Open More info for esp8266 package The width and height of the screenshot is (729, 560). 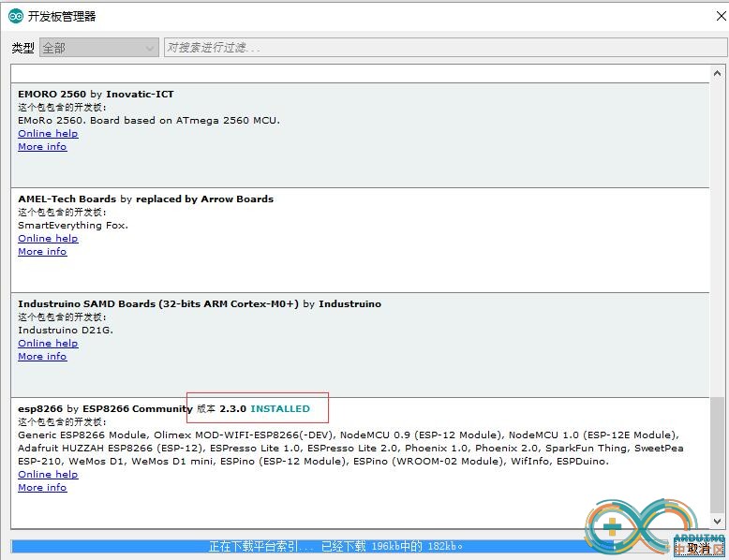pyautogui.click(x=42, y=487)
